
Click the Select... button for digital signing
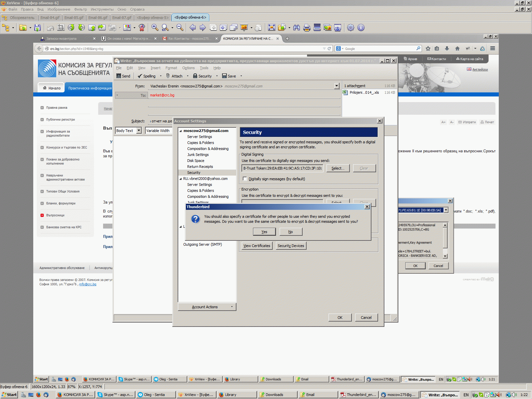338,168
